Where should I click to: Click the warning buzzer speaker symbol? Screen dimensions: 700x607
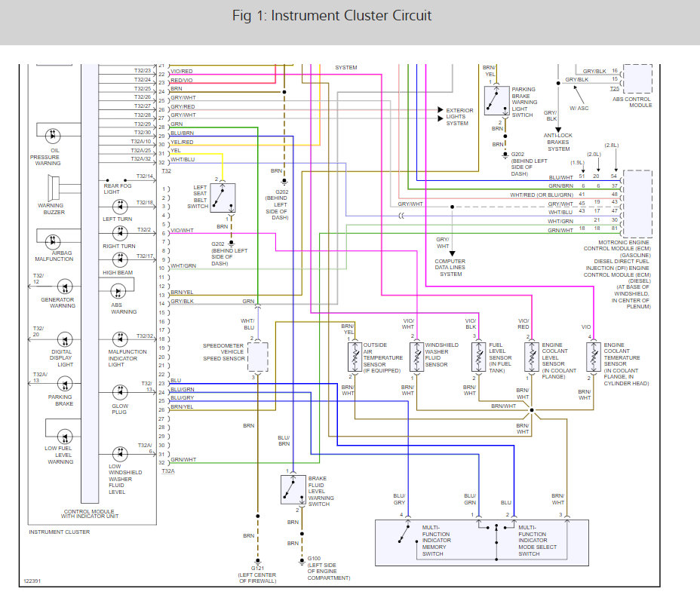coord(54,188)
